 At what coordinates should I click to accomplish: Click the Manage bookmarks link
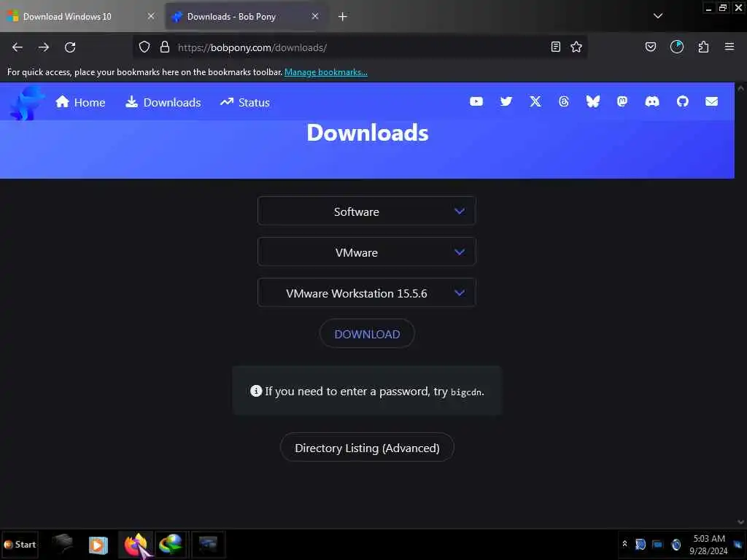coord(326,72)
